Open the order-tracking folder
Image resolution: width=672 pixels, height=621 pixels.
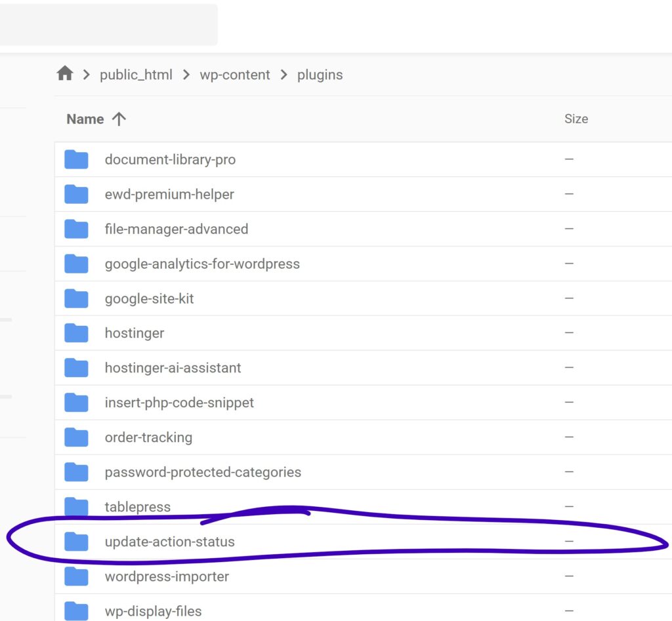pyautogui.click(x=148, y=437)
